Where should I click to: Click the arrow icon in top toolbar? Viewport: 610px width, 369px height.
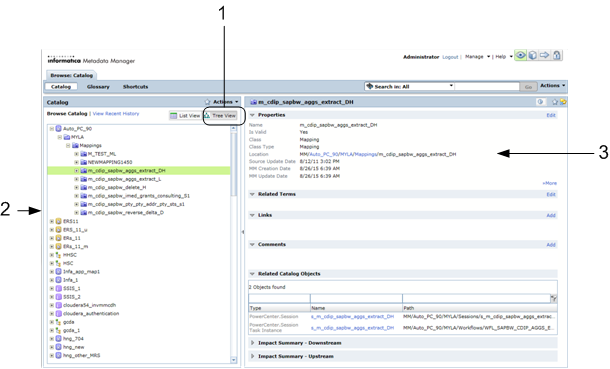pyautogui.click(x=545, y=55)
